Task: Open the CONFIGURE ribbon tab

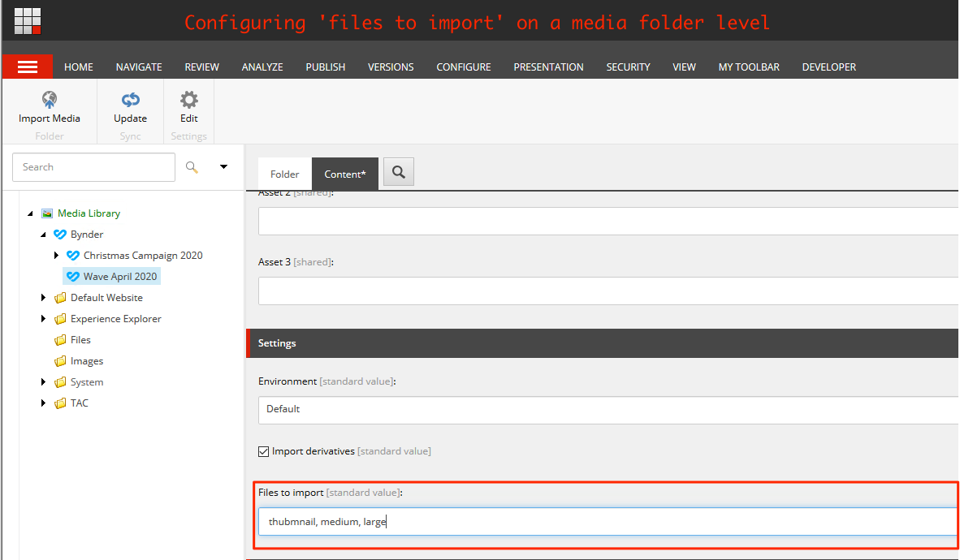Action: [x=463, y=67]
